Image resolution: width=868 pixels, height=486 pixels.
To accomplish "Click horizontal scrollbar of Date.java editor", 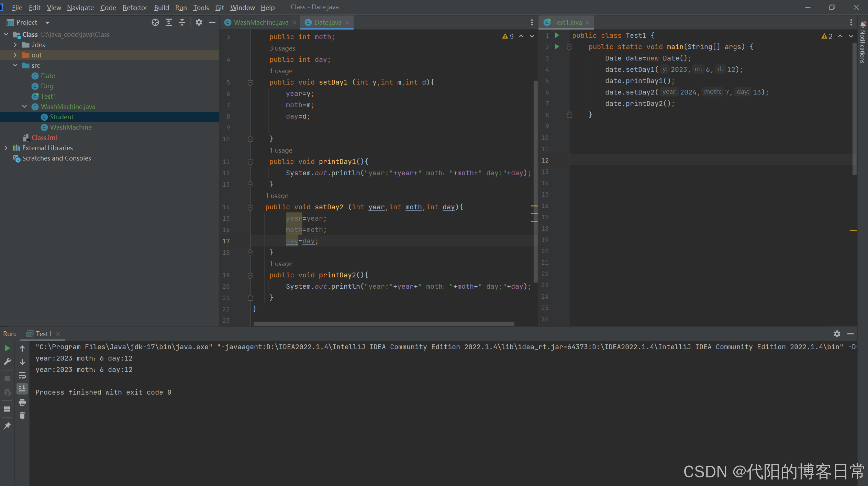I will click(383, 323).
